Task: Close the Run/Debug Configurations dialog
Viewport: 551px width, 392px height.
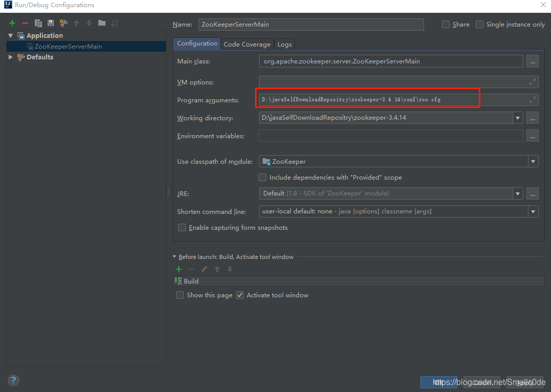Action: pos(543,5)
